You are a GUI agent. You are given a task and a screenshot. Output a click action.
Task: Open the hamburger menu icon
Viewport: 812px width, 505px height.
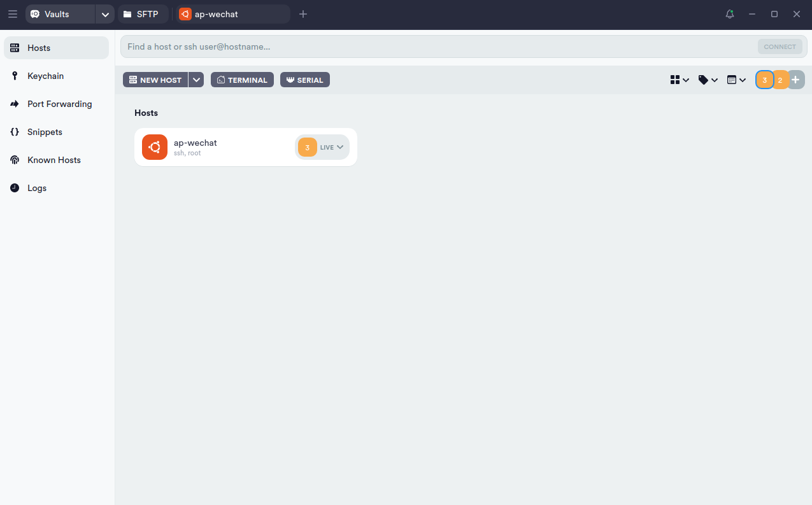[x=13, y=14]
